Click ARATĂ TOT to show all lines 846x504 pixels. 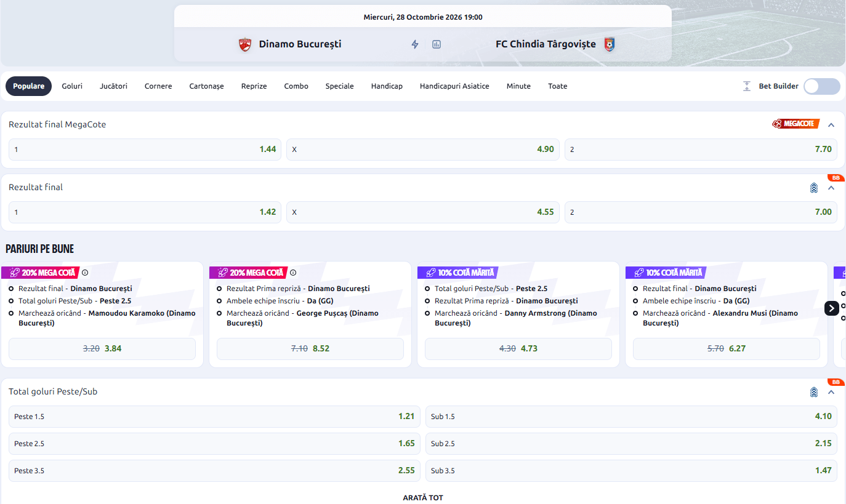coord(423,498)
